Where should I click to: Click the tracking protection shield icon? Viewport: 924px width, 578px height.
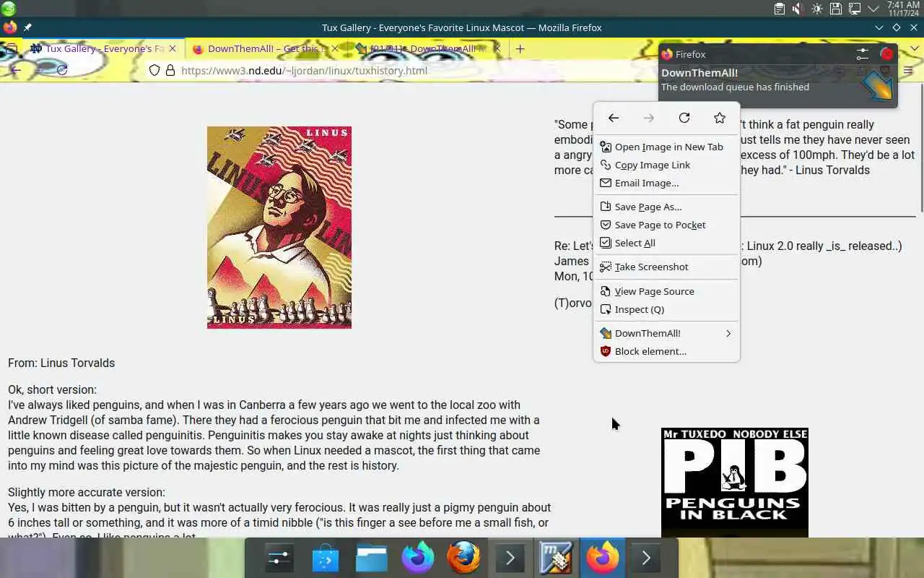[154, 70]
